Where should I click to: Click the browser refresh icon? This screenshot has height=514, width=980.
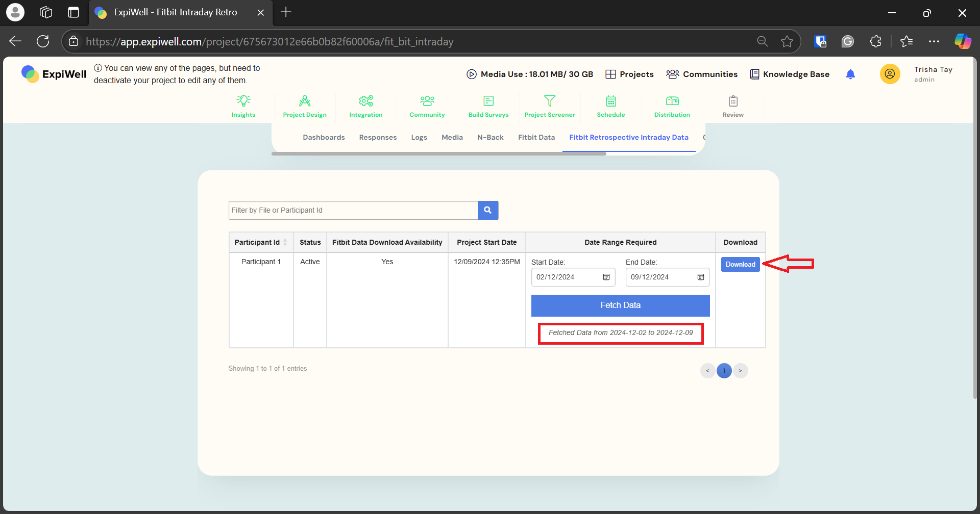[43, 41]
